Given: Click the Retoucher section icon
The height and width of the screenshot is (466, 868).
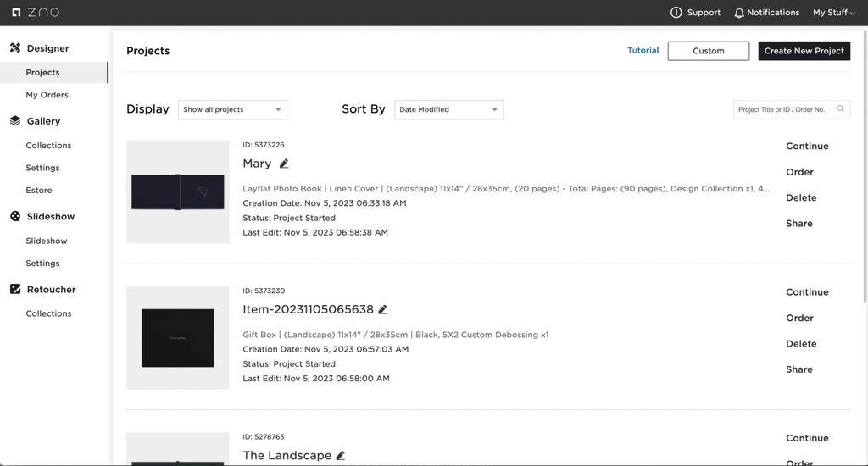Looking at the screenshot, I should [x=15, y=289].
